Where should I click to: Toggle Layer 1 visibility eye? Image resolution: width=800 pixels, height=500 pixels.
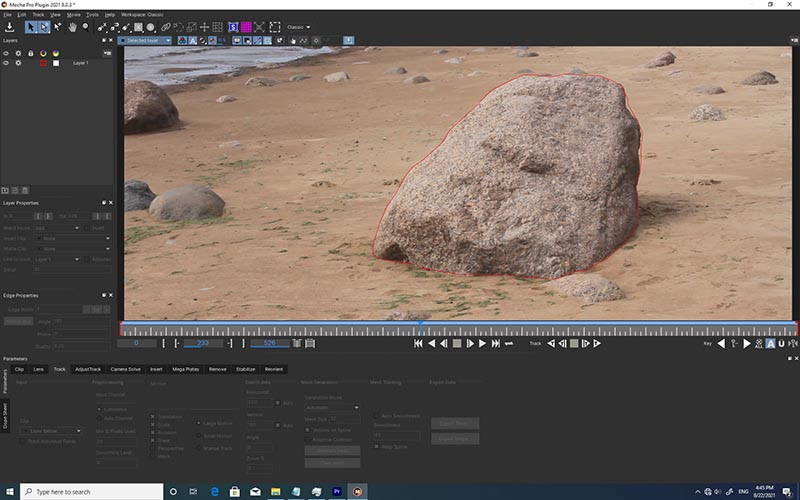pyautogui.click(x=6, y=63)
